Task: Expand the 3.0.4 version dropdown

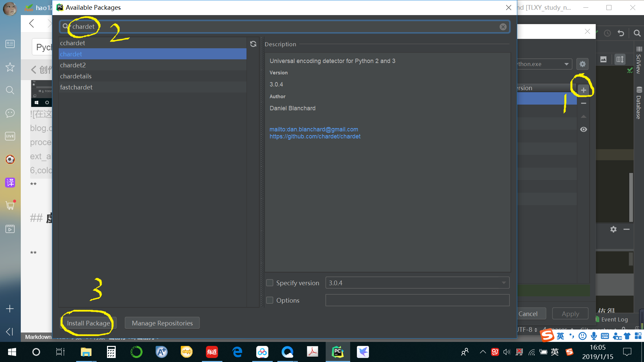Action: (x=503, y=283)
